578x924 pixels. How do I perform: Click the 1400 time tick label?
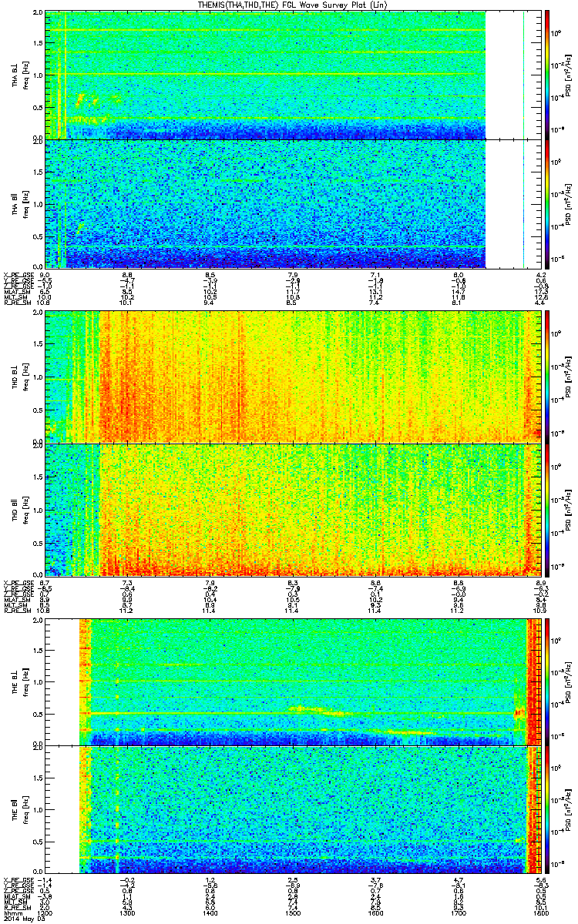click(x=210, y=913)
